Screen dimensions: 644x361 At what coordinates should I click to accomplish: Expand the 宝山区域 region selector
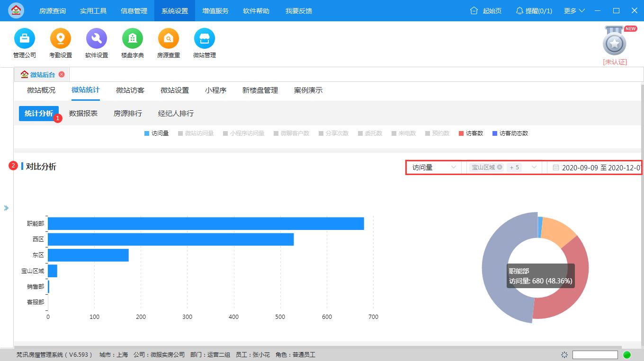click(x=534, y=167)
